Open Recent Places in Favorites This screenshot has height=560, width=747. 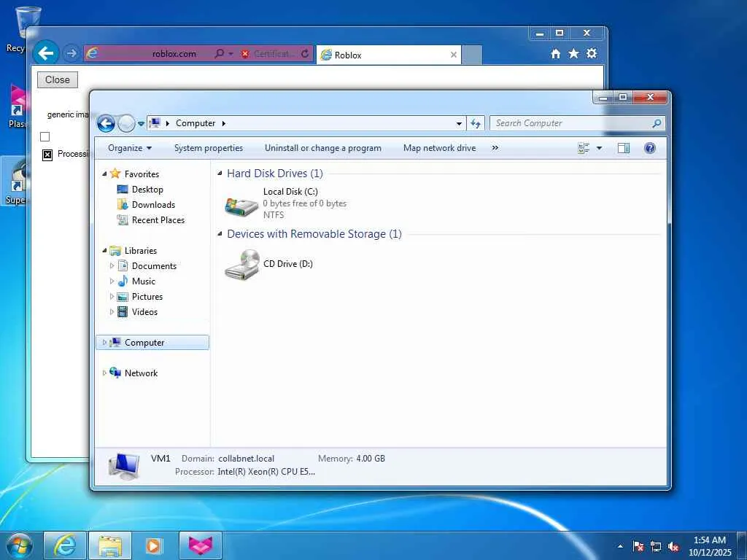(158, 220)
